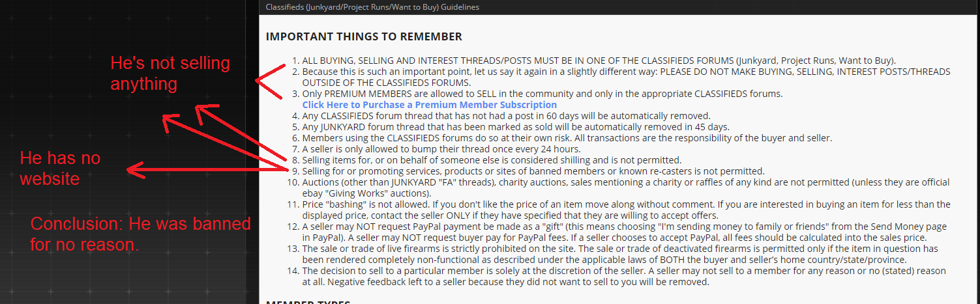Image resolution: width=980 pixels, height=304 pixels.
Task: Select rule 4 about 60 days removal
Action: pyautogui.click(x=497, y=116)
